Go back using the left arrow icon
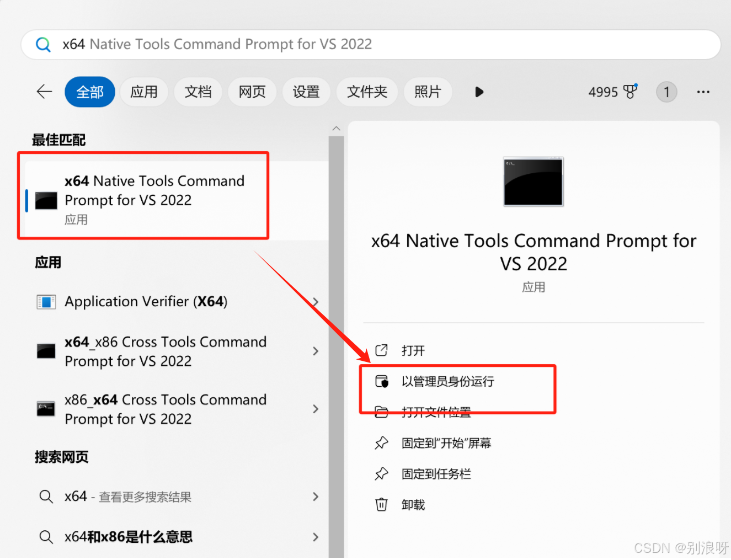Viewport: 731px width, 560px height. click(44, 92)
